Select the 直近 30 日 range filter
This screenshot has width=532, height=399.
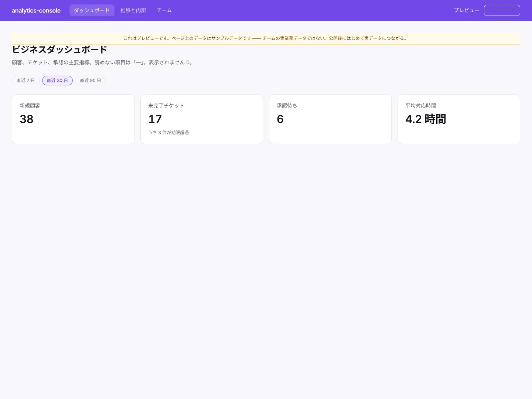point(57,81)
